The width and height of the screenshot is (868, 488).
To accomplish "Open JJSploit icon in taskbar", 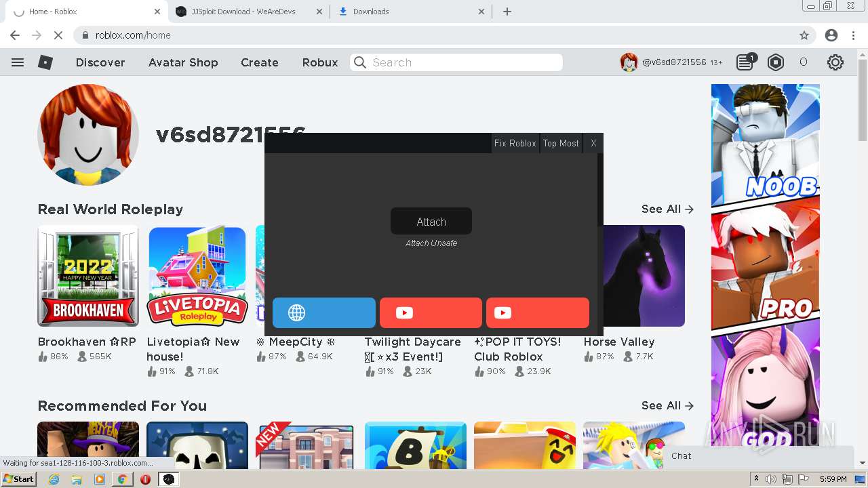I will pos(169,479).
